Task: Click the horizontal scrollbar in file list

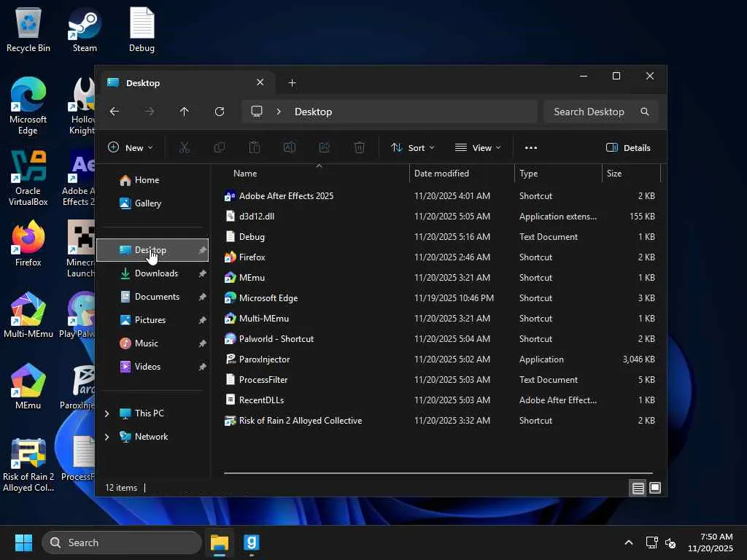Action: pyautogui.click(x=438, y=473)
